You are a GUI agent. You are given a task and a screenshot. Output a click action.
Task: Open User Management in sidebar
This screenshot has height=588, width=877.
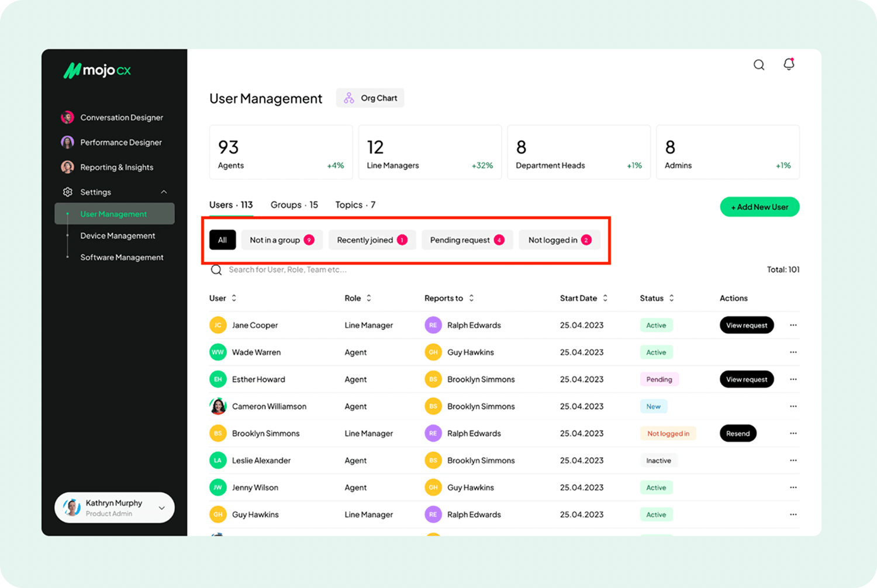(115, 214)
